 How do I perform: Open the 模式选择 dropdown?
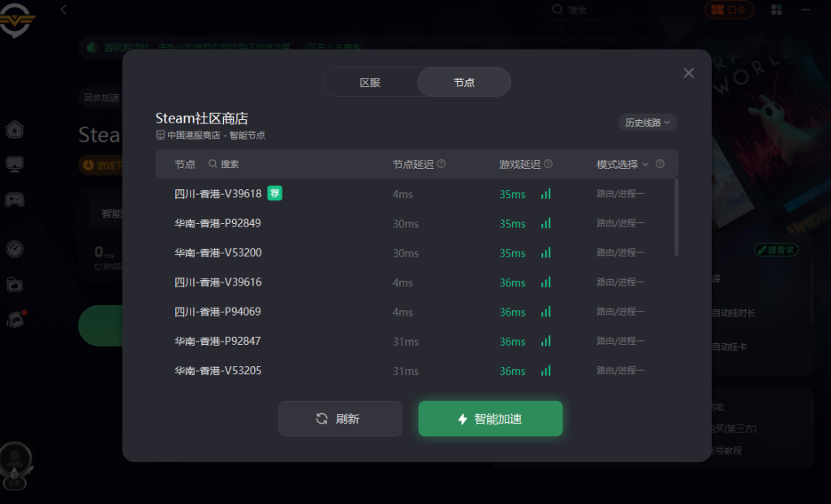click(x=622, y=164)
